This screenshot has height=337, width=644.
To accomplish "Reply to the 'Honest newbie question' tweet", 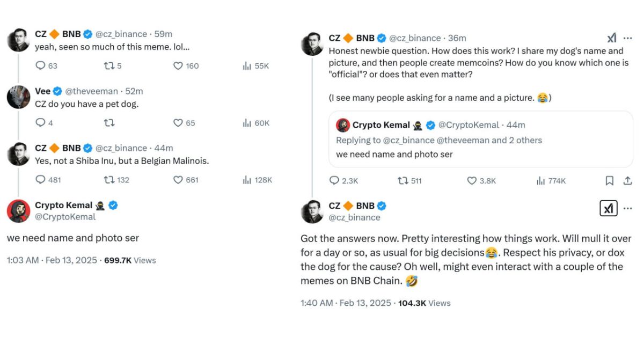I will coord(334,181).
